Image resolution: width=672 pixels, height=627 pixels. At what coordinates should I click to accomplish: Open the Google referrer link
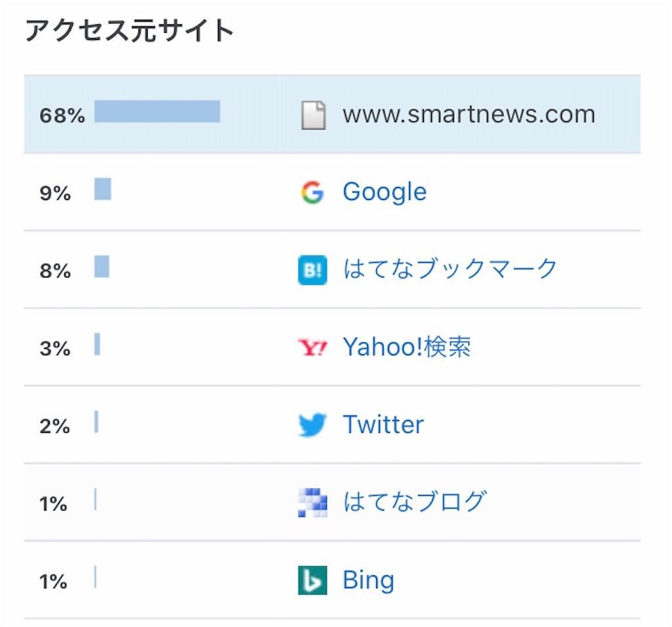385,192
